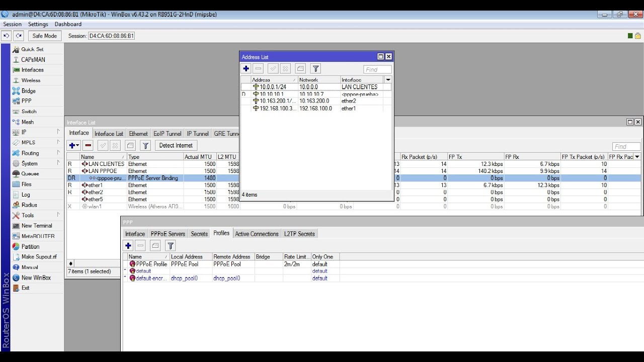Open Partition entry

[x=30, y=247]
